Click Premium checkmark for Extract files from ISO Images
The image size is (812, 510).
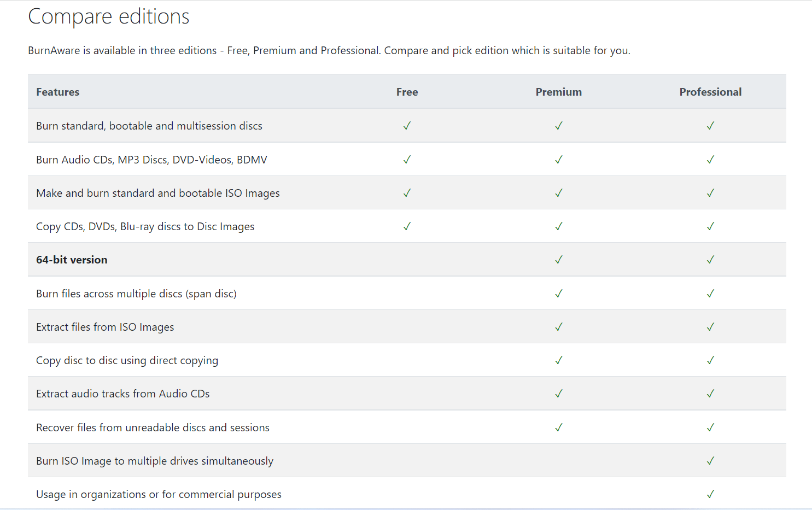(558, 327)
